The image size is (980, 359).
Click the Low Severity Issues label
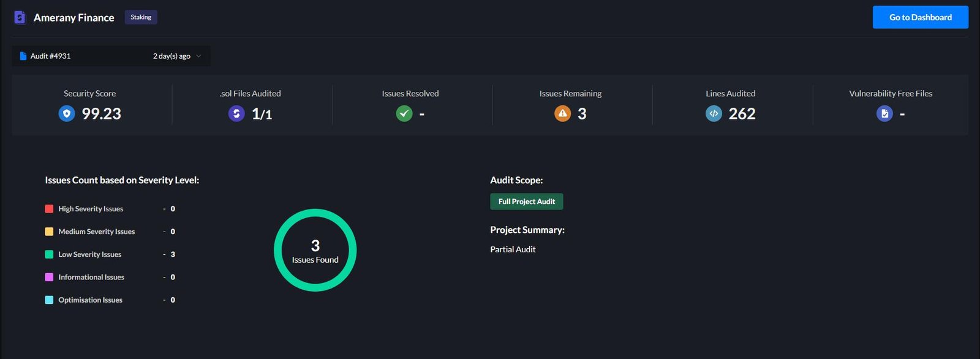tap(90, 254)
